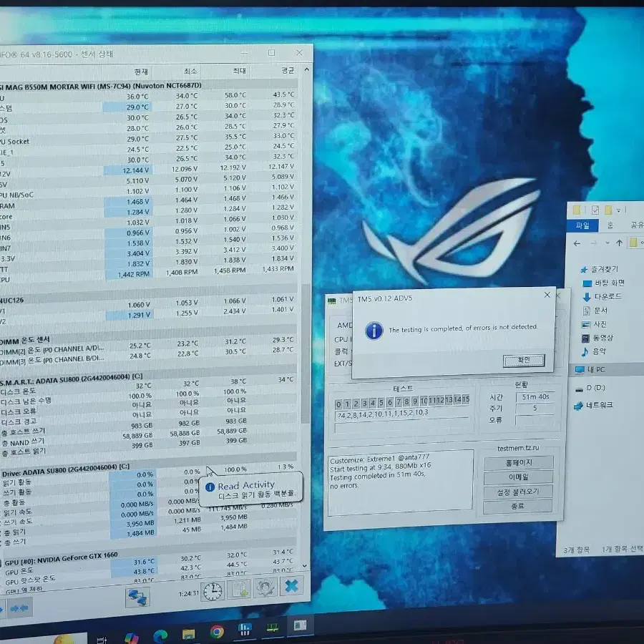
Task: Open Microsoft Edge from the taskbar
Action: 160,636
